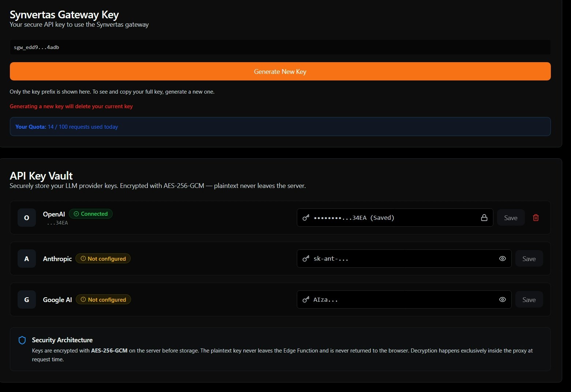571x392 pixels.
Task: Delete the OpenAI key with trash icon
Action: tap(536, 218)
